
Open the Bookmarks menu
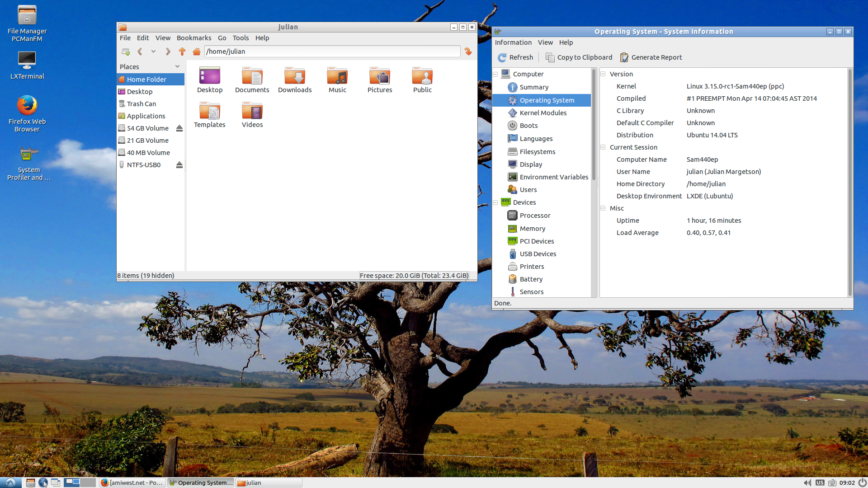[193, 38]
